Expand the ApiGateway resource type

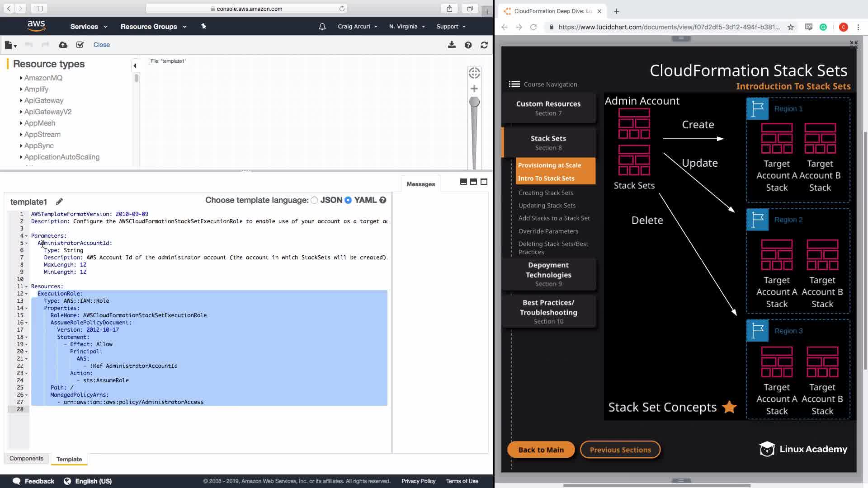[x=43, y=100]
